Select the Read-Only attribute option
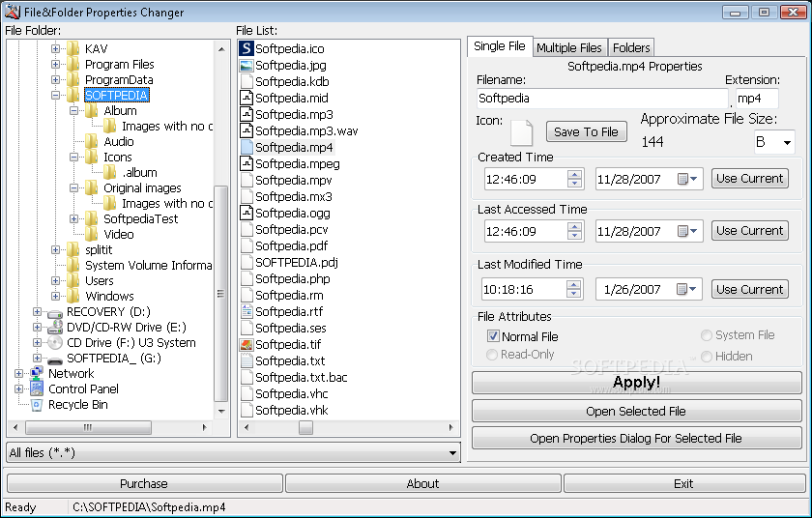The width and height of the screenshot is (812, 518). pos(492,355)
